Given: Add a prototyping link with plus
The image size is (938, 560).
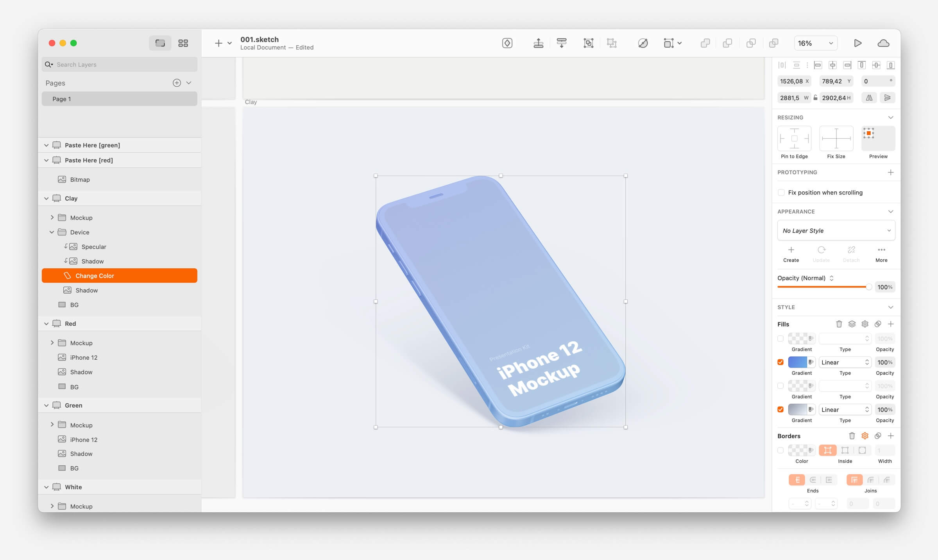Looking at the screenshot, I should pyautogui.click(x=891, y=172).
